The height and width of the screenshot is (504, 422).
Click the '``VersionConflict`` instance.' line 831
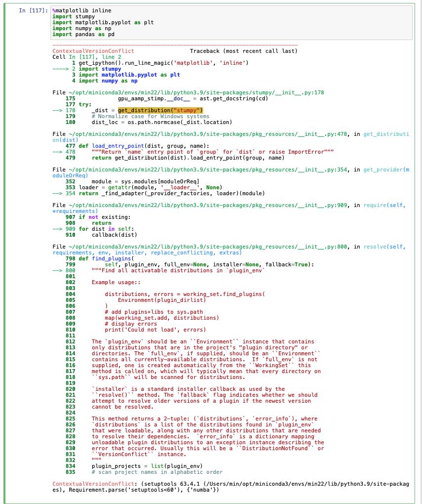pos(139,455)
